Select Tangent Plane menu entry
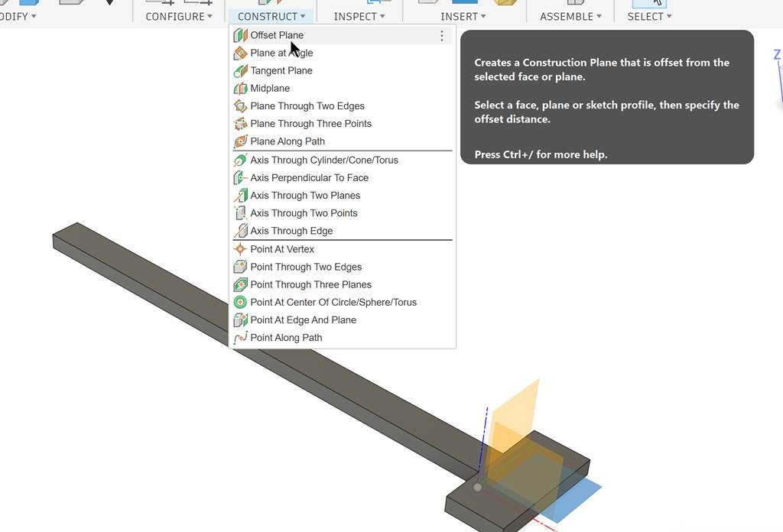 [x=342, y=71]
